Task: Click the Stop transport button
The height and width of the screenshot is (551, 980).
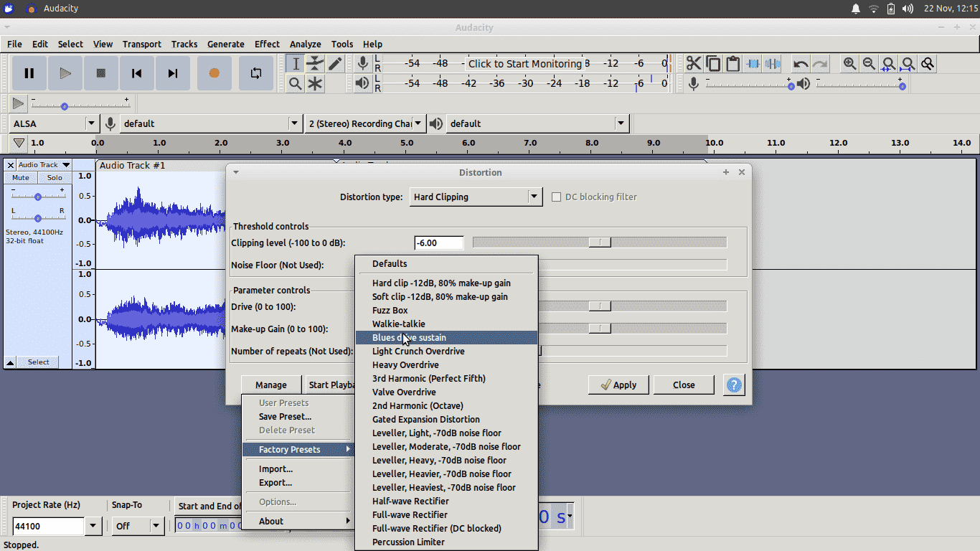Action: pyautogui.click(x=101, y=73)
